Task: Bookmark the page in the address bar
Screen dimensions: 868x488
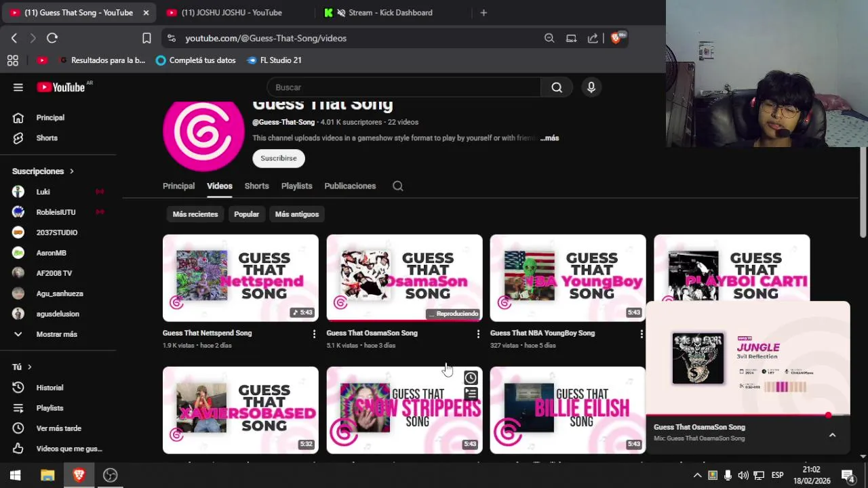Action: click(x=146, y=38)
